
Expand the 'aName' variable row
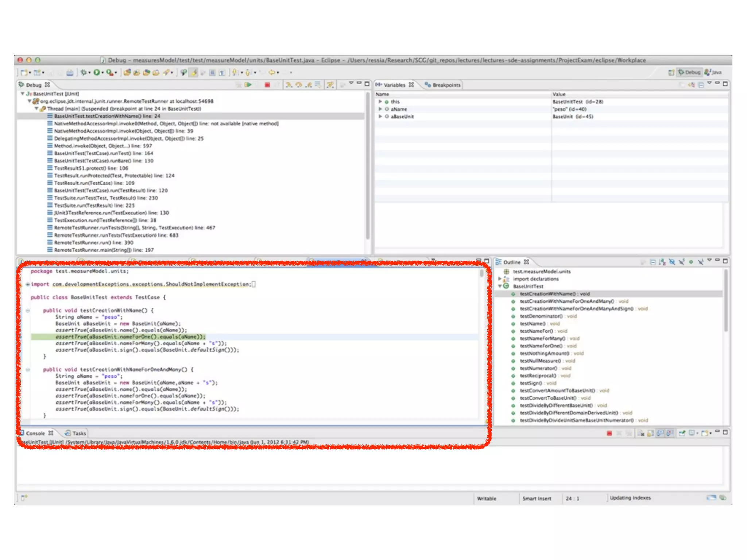click(380, 109)
